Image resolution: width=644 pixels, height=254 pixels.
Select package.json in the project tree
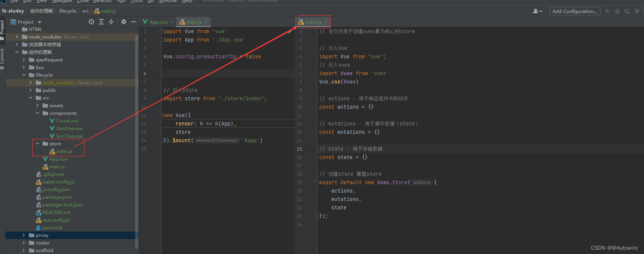tap(57, 197)
